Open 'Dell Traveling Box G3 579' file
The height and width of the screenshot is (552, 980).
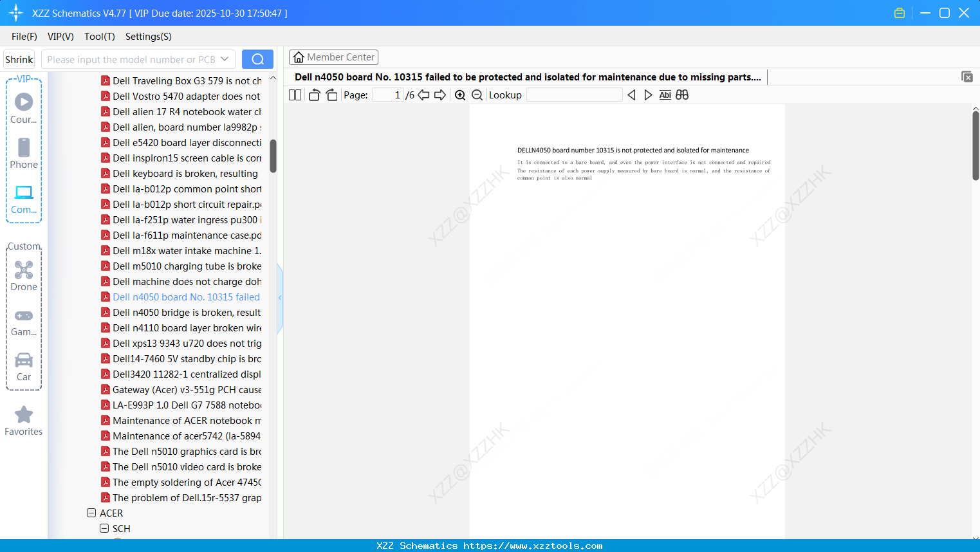click(181, 81)
